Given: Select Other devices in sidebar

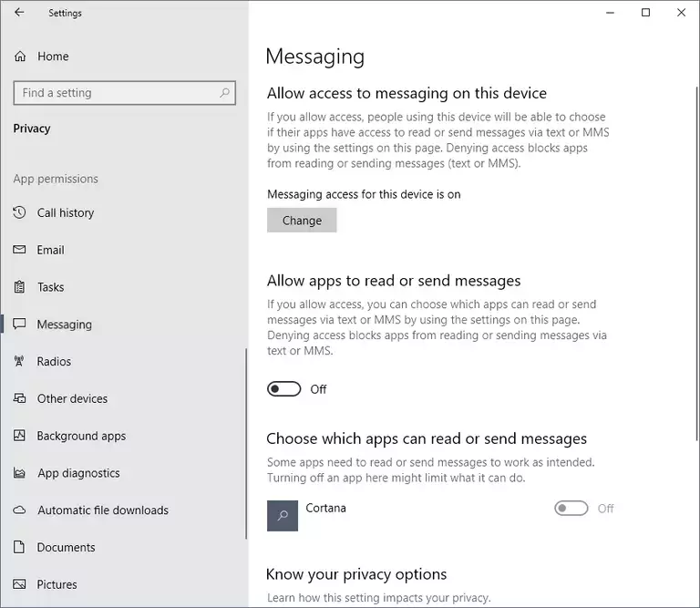Looking at the screenshot, I should (x=72, y=399).
